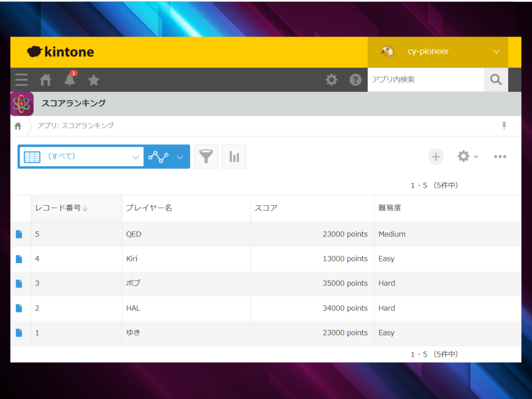Pin the breadcrumb bar with the pin icon

click(x=504, y=126)
